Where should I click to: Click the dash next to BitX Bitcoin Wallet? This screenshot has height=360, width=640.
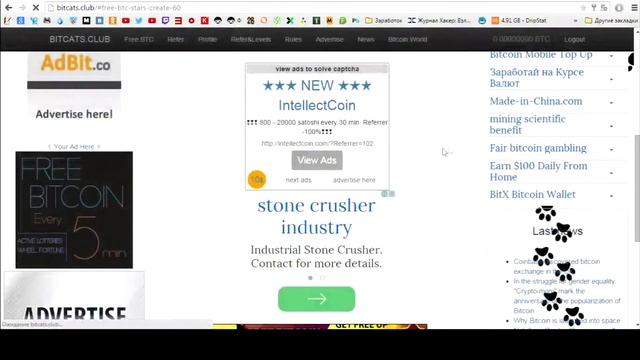(x=611, y=196)
